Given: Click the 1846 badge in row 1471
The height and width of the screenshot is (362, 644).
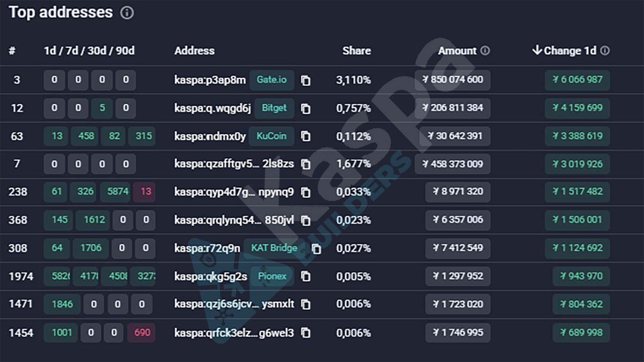Looking at the screenshot, I should tap(62, 304).
